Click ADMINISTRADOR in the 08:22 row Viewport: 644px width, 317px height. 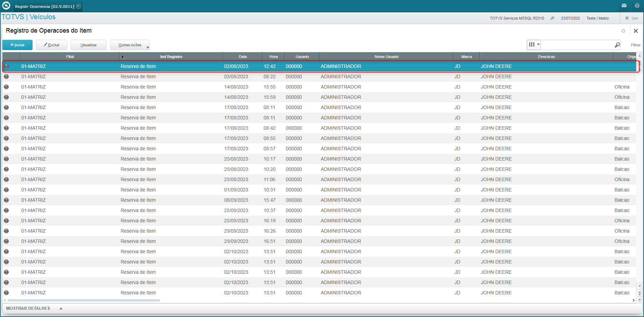pyautogui.click(x=341, y=77)
